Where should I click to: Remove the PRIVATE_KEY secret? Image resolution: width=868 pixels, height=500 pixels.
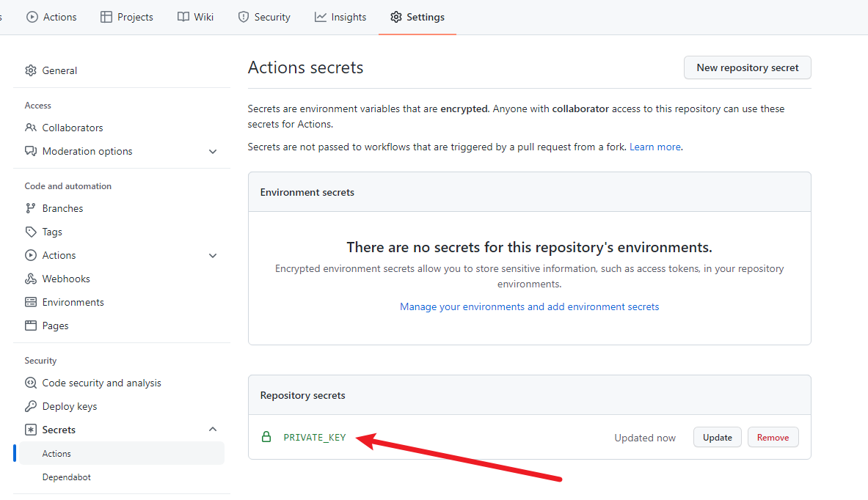(773, 437)
